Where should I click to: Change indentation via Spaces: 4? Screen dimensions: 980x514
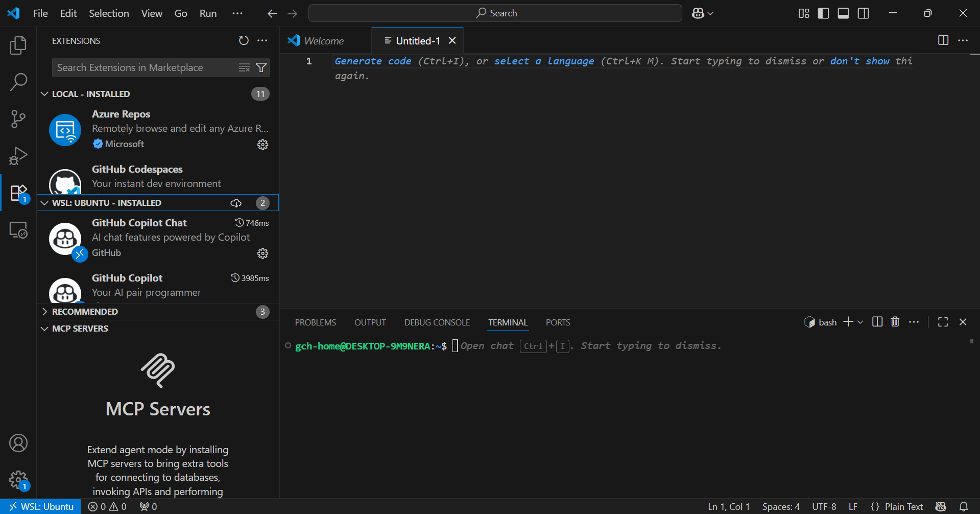coord(781,506)
